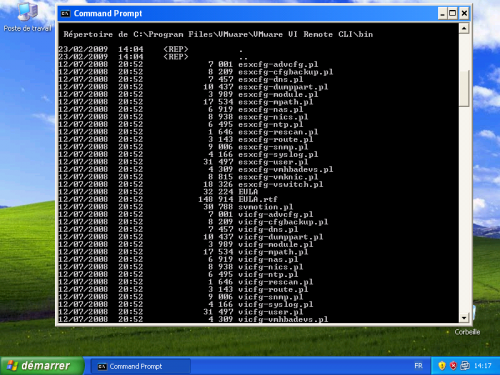Click esxcfg-module.pl file name

(x=278, y=94)
